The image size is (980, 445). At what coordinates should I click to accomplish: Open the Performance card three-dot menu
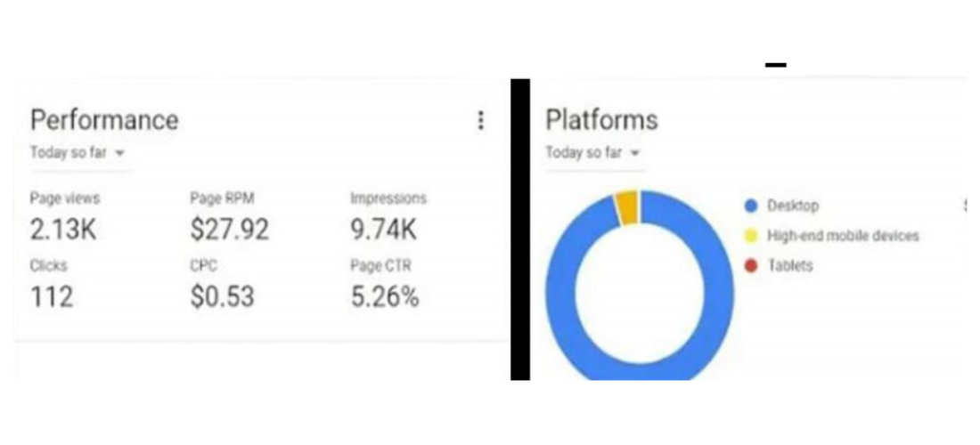pyautogui.click(x=480, y=120)
